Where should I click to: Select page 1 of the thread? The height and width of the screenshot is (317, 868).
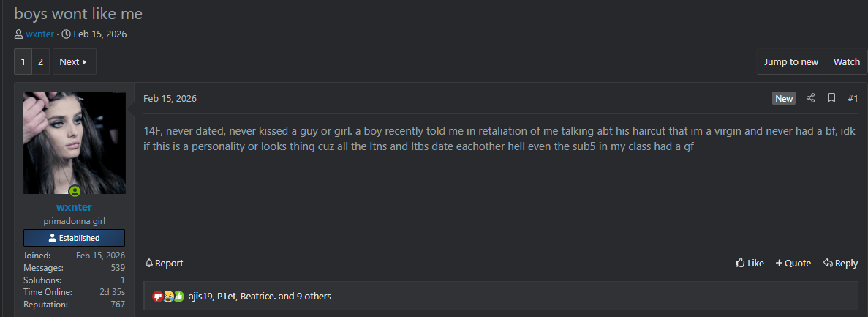23,62
